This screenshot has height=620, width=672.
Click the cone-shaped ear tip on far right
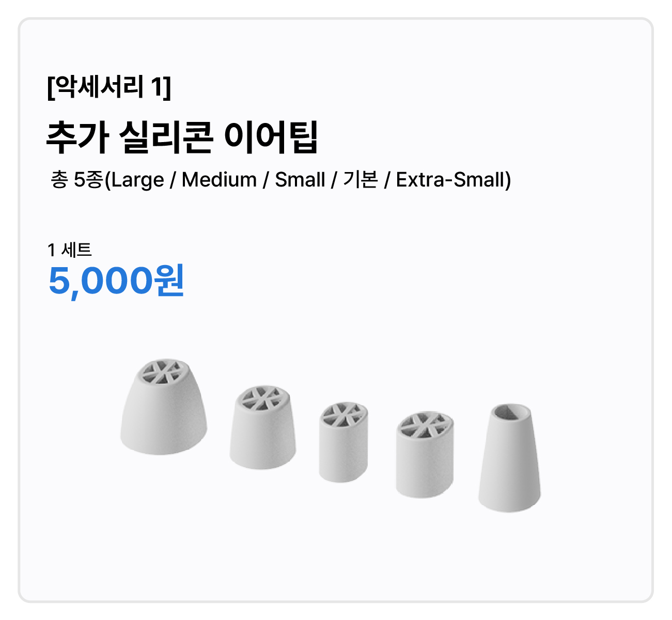(x=509, y=462)
